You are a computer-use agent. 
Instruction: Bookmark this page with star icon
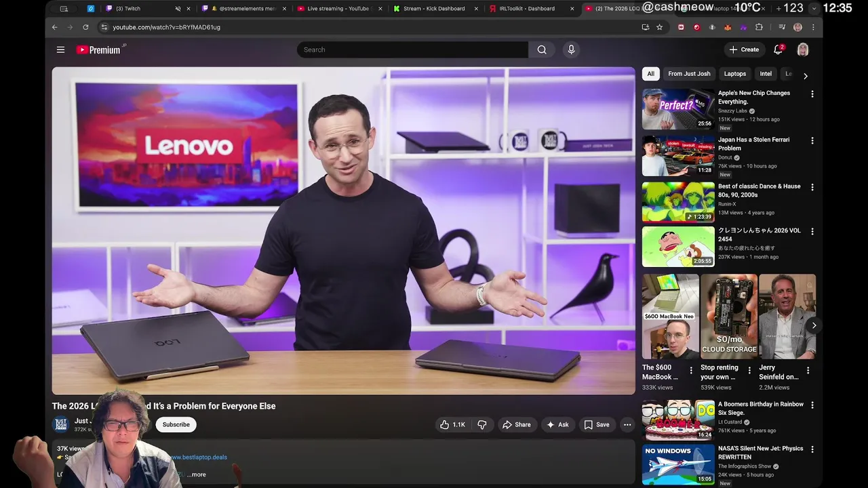(x=659, y=27)
